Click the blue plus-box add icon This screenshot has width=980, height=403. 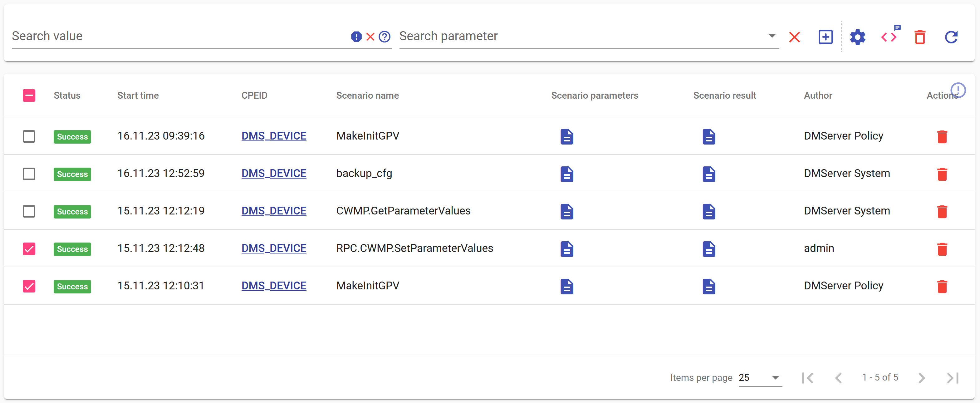825,37
